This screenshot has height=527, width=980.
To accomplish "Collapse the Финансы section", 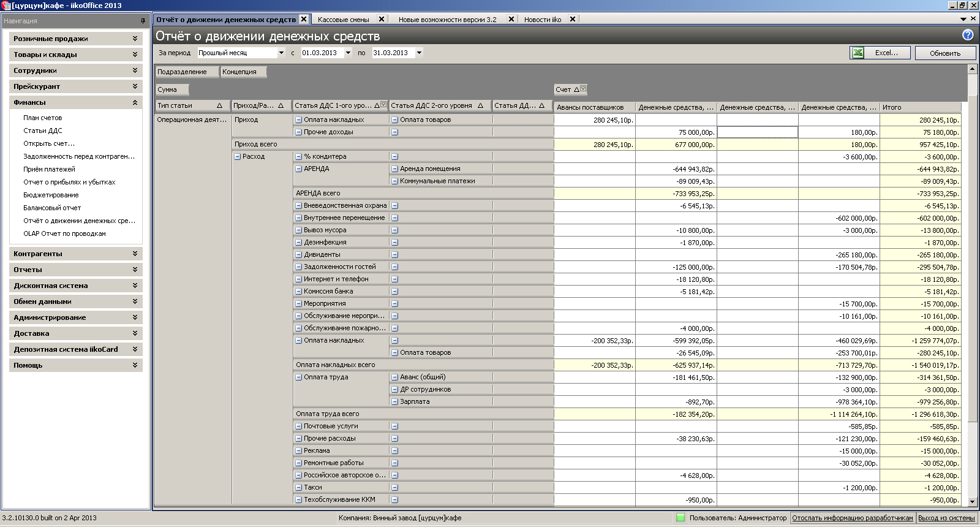I will [x=76, y=102].
